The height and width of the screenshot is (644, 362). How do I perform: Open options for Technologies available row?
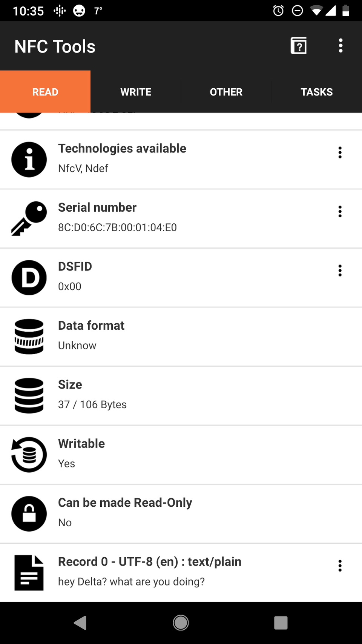click(340, 152)
